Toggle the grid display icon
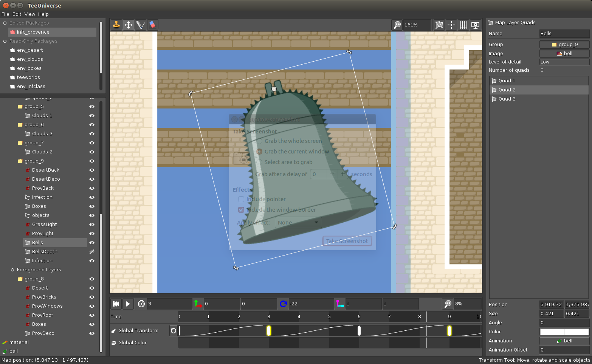The image size is (592, 364). click(463, 25)
